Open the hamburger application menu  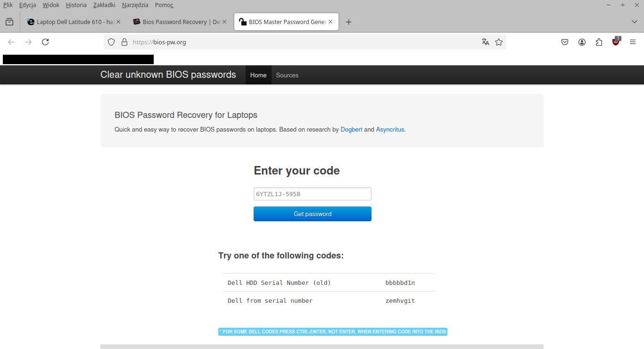(633, 42)
